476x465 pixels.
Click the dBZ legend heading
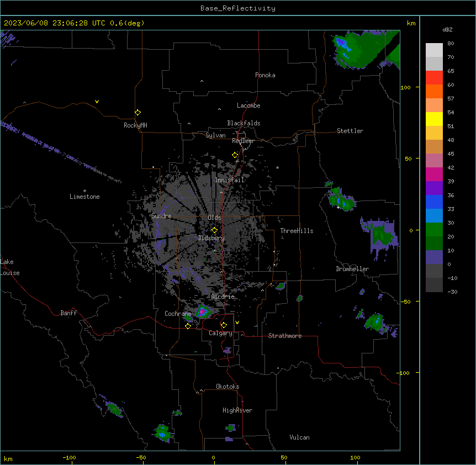447,30
